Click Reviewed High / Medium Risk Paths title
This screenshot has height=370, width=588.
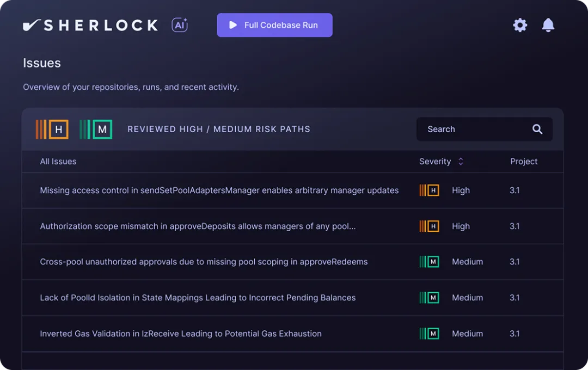tap(219, 129)
